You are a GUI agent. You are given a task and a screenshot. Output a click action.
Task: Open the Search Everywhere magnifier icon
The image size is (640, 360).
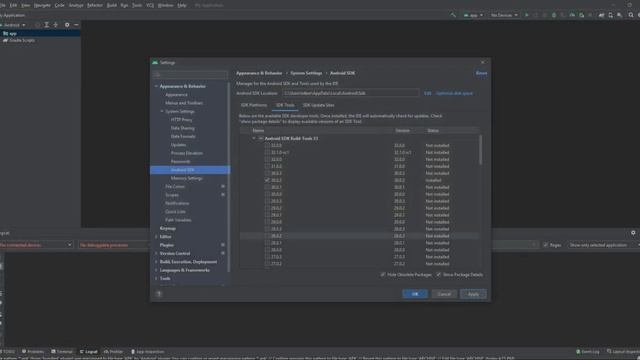coord(631,15)
